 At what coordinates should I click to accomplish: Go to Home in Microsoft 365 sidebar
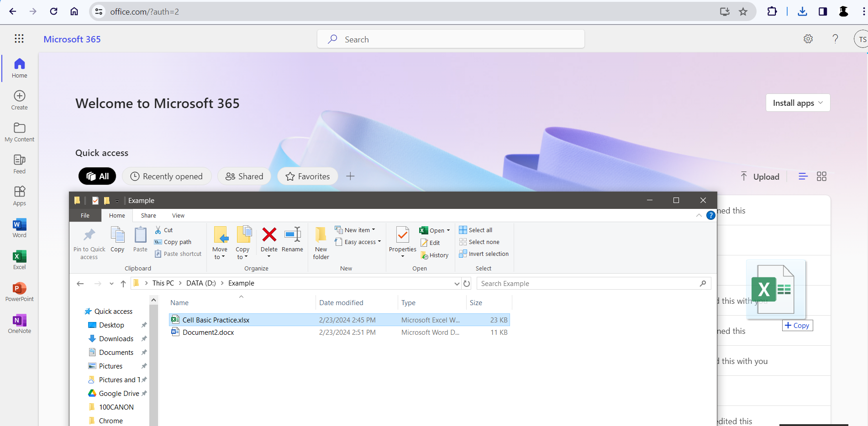click(19, 68)
